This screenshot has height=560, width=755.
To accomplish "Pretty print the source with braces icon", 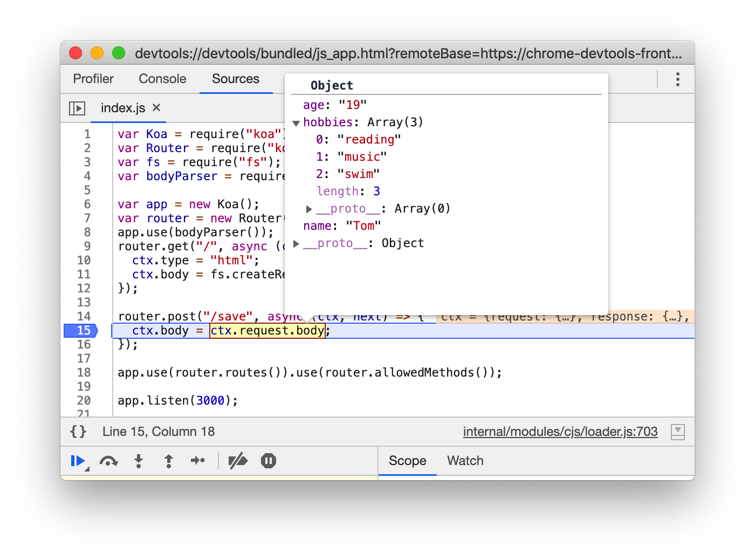I will pos(78,432).
